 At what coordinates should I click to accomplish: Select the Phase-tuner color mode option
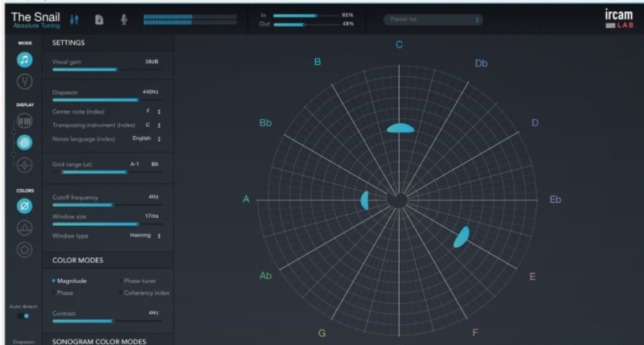pyautogui.click(x=138, y=281)
